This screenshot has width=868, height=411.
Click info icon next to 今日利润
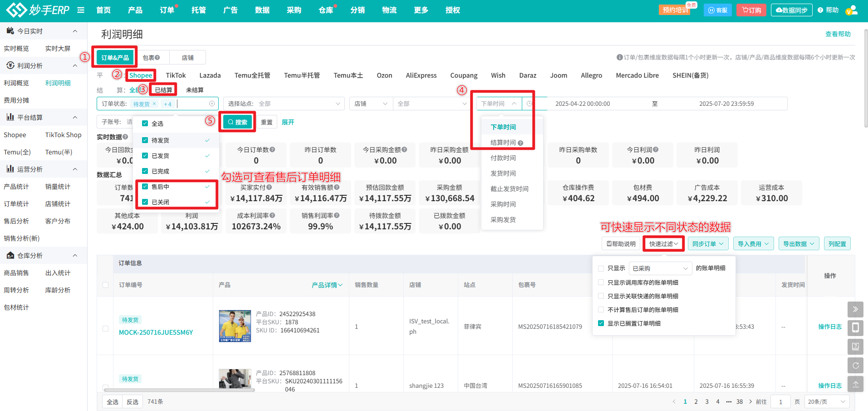(656, 149)
